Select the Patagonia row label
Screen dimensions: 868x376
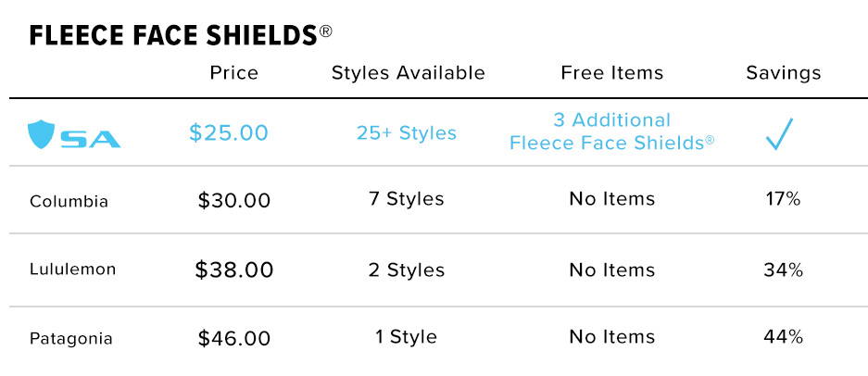click(70, 338)
